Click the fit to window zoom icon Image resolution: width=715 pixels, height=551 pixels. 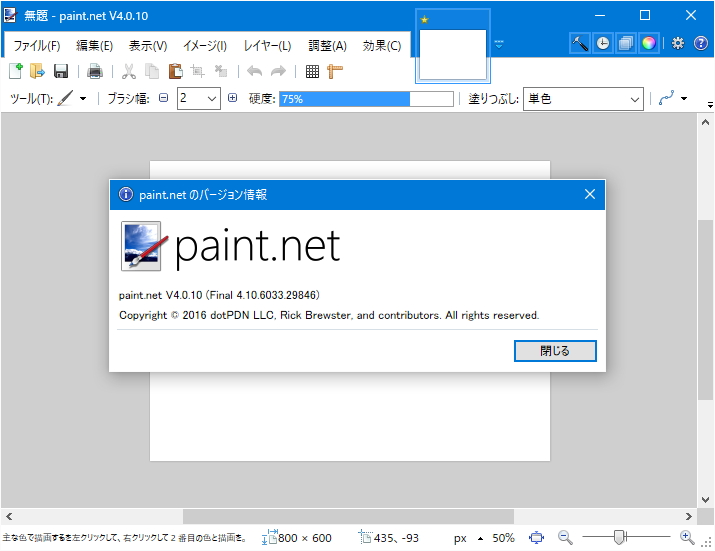536,538
